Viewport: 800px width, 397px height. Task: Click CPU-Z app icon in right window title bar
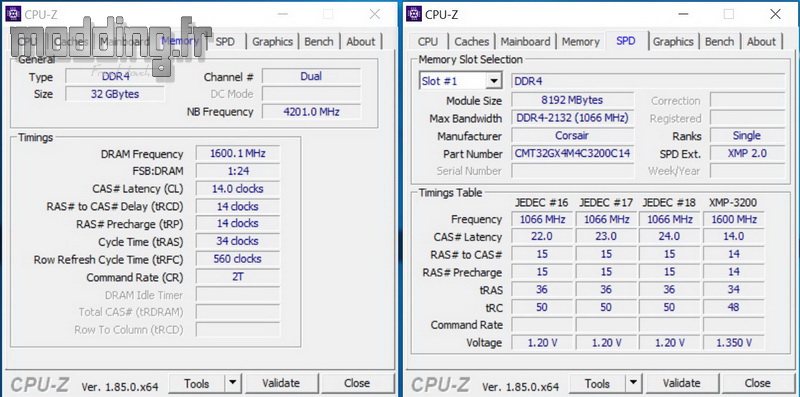click(x=414, y=14)
